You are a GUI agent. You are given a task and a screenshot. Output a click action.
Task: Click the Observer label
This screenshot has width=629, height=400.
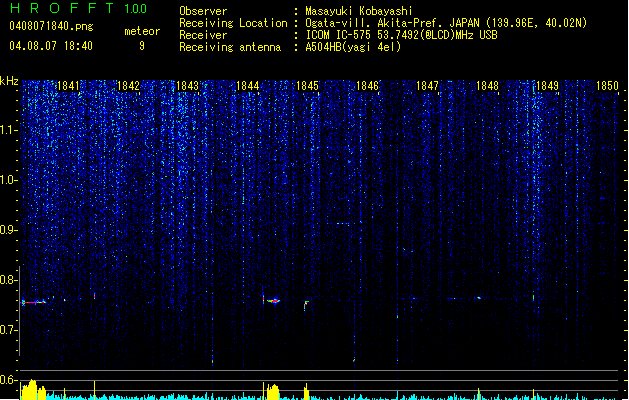tap(203, 11)
